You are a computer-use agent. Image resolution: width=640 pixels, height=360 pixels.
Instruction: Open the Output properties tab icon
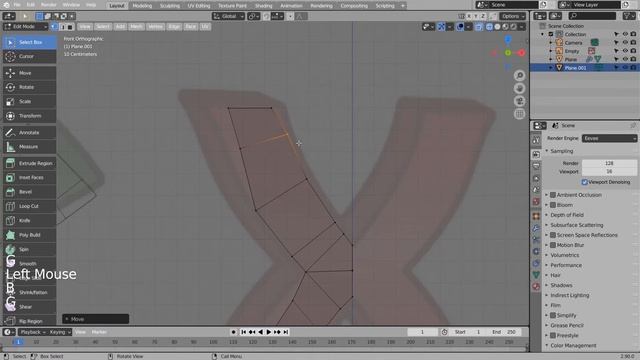pos(536,166)
